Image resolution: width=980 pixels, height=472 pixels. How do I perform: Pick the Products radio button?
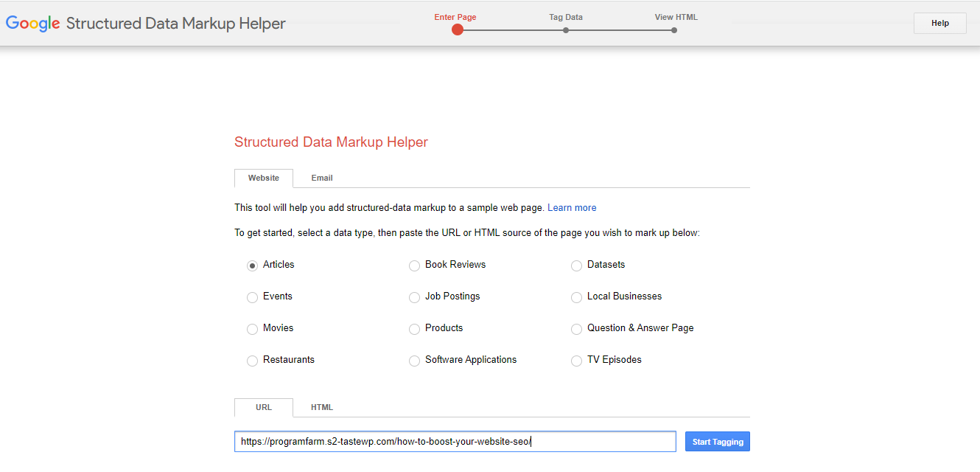tap(414, 329)
